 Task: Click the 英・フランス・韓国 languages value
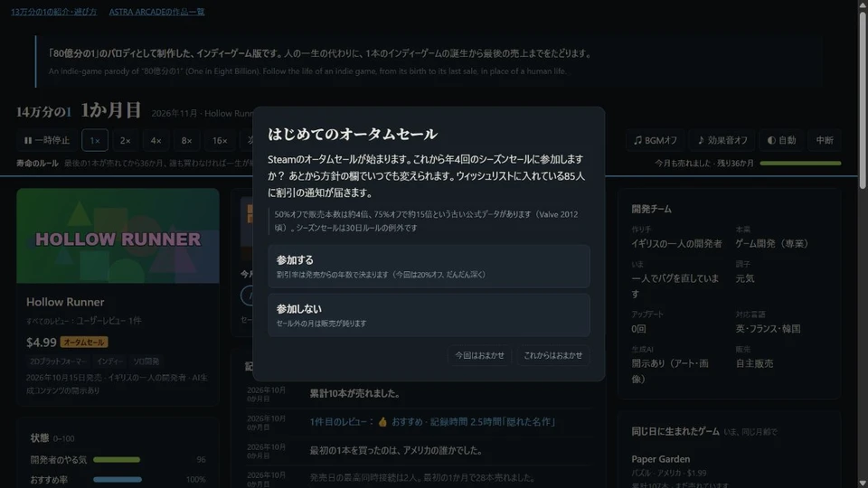tap(768, 329)
